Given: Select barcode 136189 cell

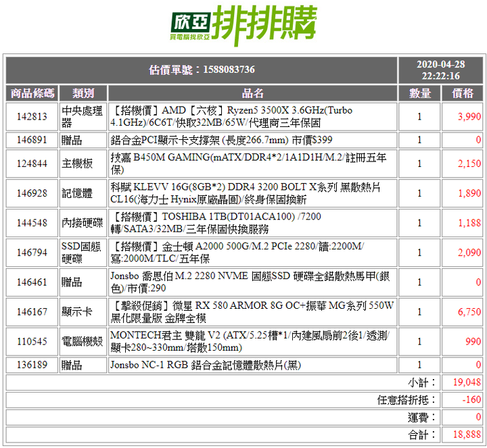Looking at the screenshot, I should (32, 365).
